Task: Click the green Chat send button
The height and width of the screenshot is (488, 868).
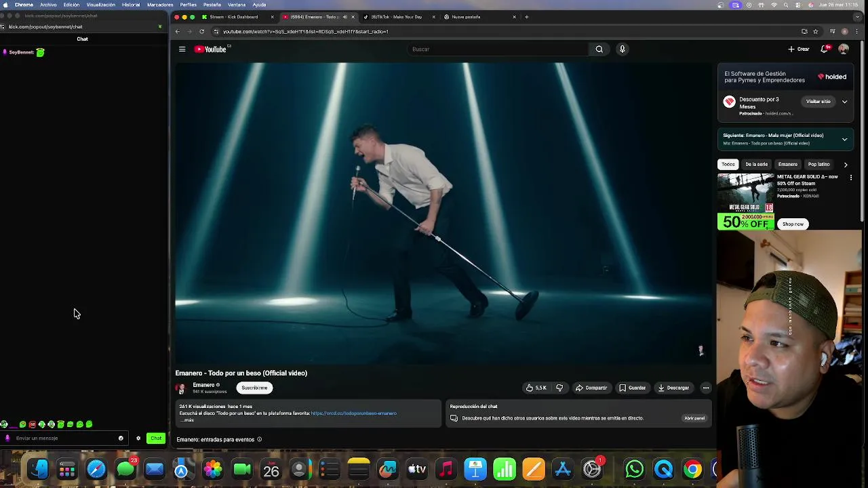Action: click(156, 438)
